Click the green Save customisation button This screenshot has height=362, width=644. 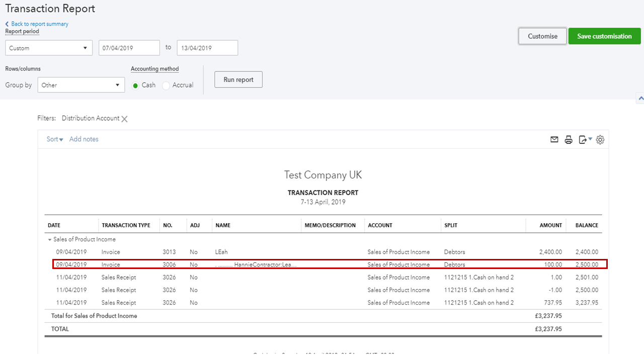[x=604, y=36]
